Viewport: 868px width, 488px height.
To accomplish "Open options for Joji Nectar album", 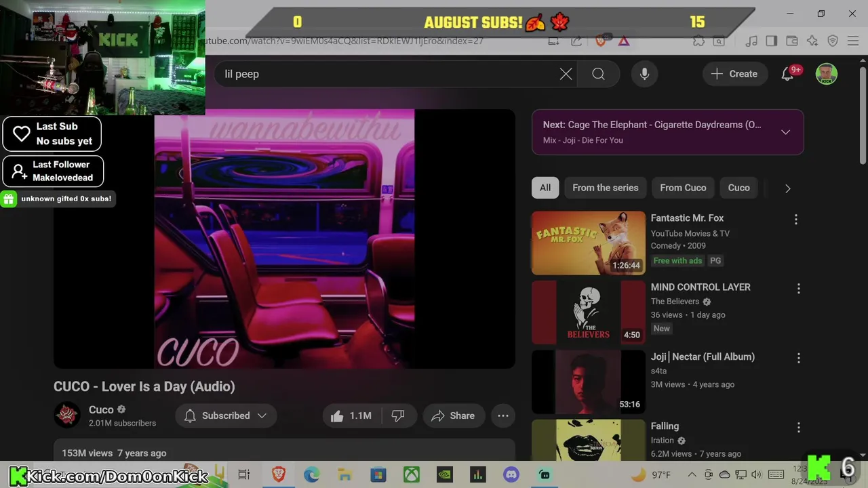I will coord(798,358).
